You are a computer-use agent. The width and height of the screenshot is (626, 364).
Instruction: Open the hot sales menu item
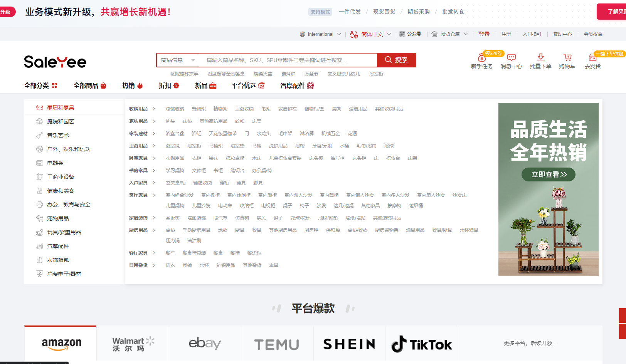click(132, 86)
